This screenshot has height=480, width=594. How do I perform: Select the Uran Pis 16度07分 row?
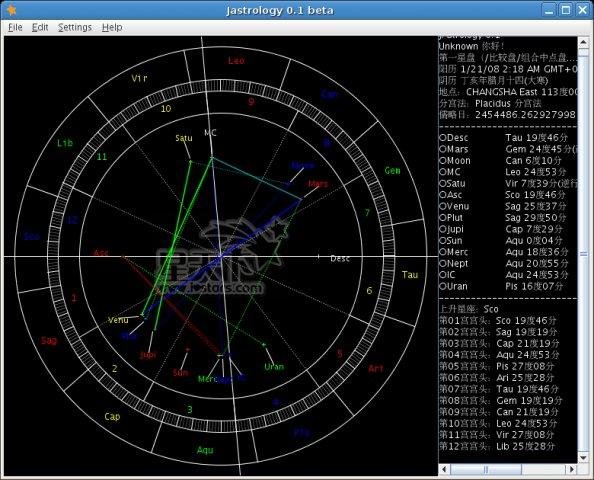click(x=501, y=286)
